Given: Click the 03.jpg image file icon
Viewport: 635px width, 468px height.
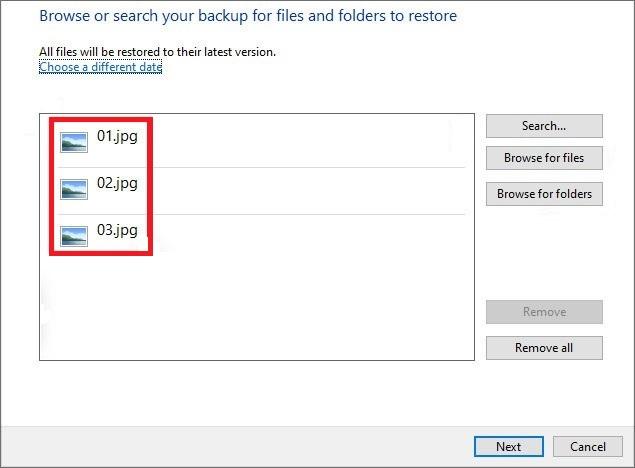Looking at the screenshot, I should [x=74, y=236].
